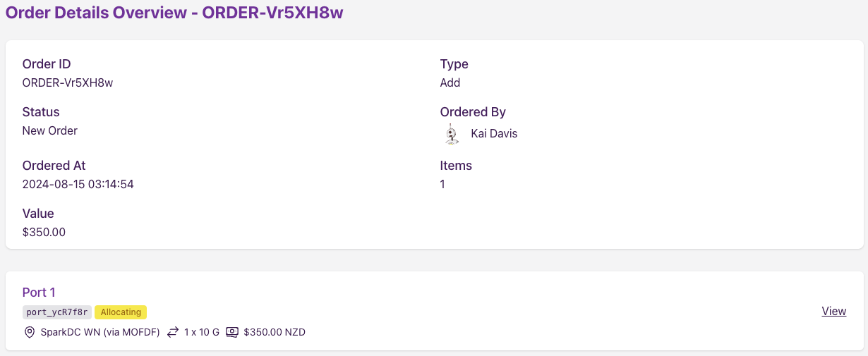Open the View link for Port 1
Viewport: 868px width, 356px height.
point(834,311)
